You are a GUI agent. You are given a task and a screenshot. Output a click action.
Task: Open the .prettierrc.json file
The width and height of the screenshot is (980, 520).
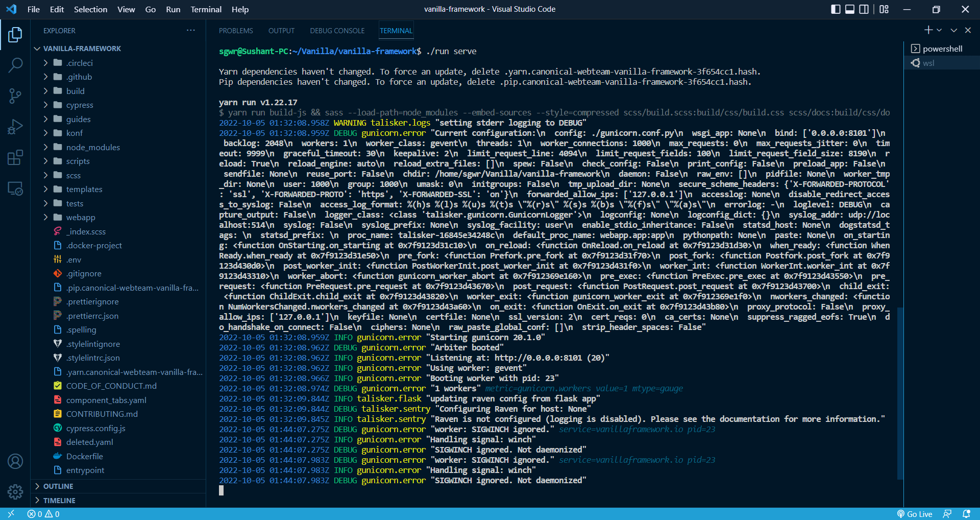(118, 316)
